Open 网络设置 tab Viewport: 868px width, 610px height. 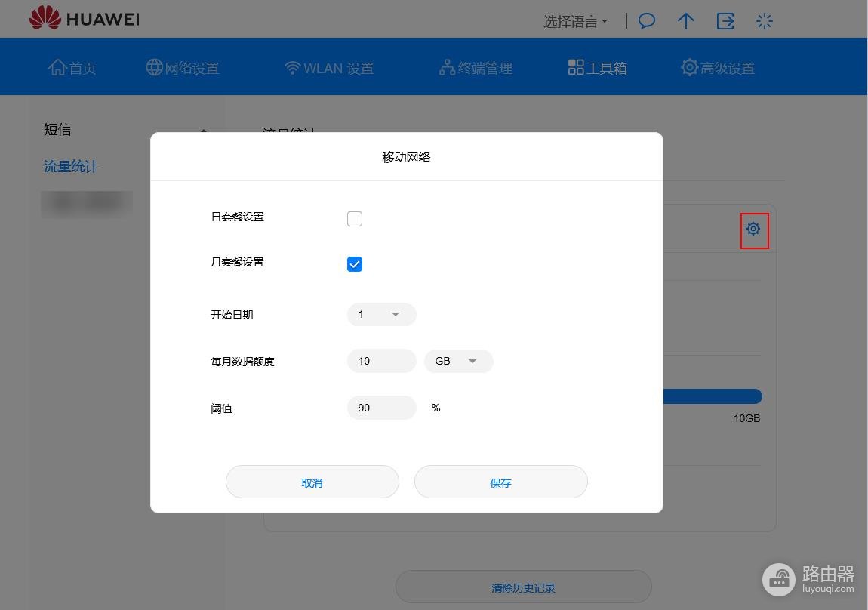coord(183,67)
